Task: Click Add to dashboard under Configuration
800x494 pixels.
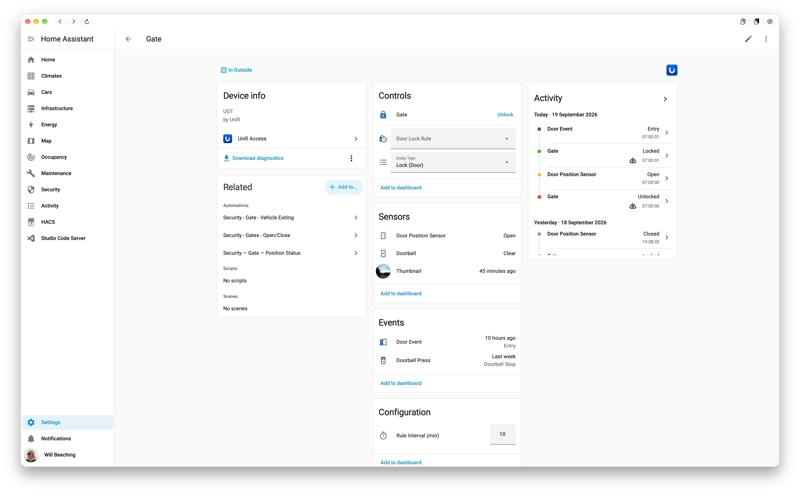Action: tap(401, 462)
